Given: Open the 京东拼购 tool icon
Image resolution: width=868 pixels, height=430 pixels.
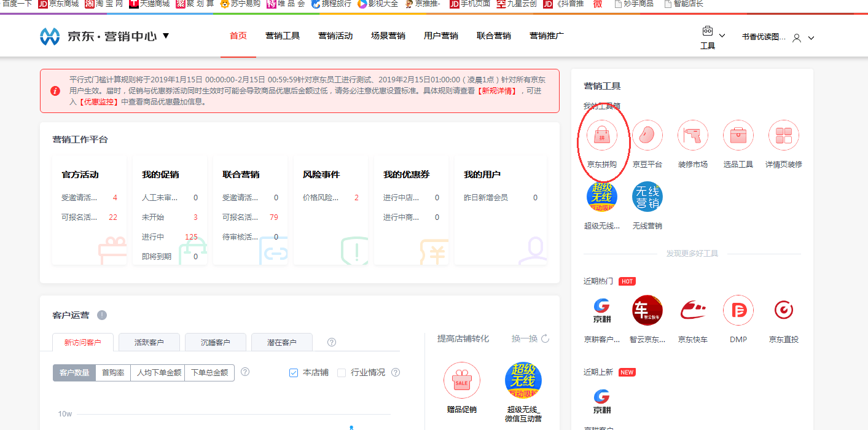Looking at the screenshot, I should coord(601,135).
